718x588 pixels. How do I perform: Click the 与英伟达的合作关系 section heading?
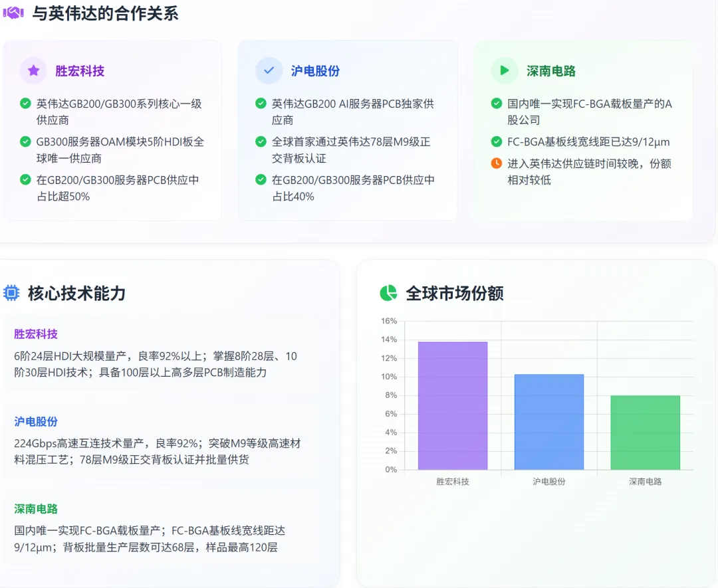pyautogui.click(x=105, y=13)
